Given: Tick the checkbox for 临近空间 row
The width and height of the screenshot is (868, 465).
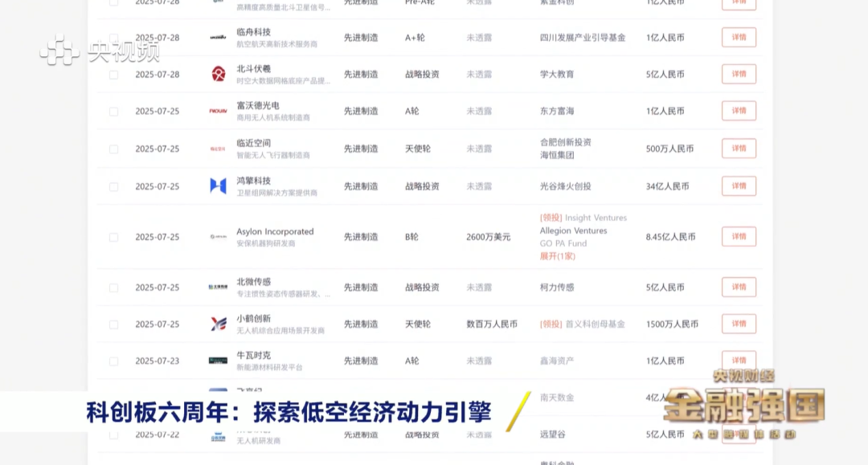Looking at the screenshot, I should click(113, 149).
